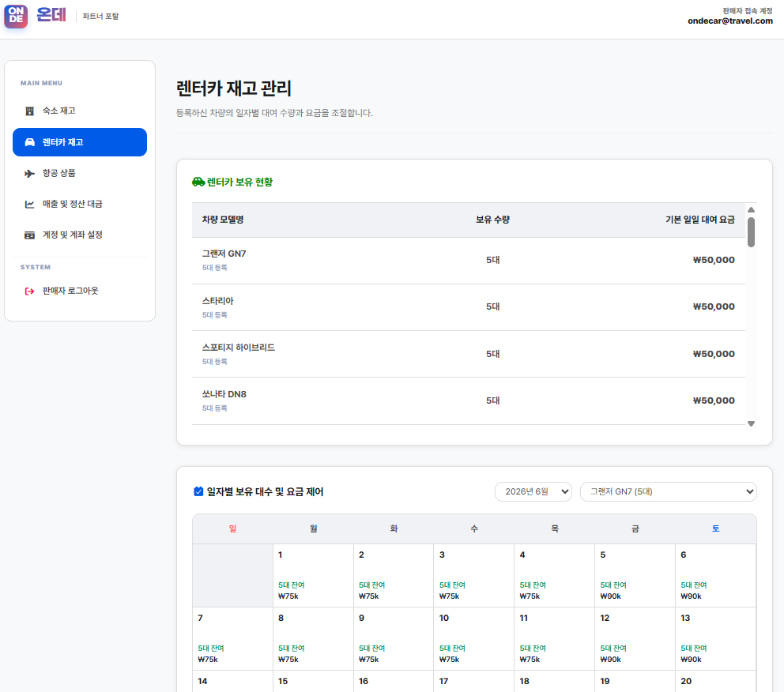This screenshot has width=784, height=692.
Task: Click the calendar-check icon beside 일자별 보유 대수
Action: click(x=198, y=491)
